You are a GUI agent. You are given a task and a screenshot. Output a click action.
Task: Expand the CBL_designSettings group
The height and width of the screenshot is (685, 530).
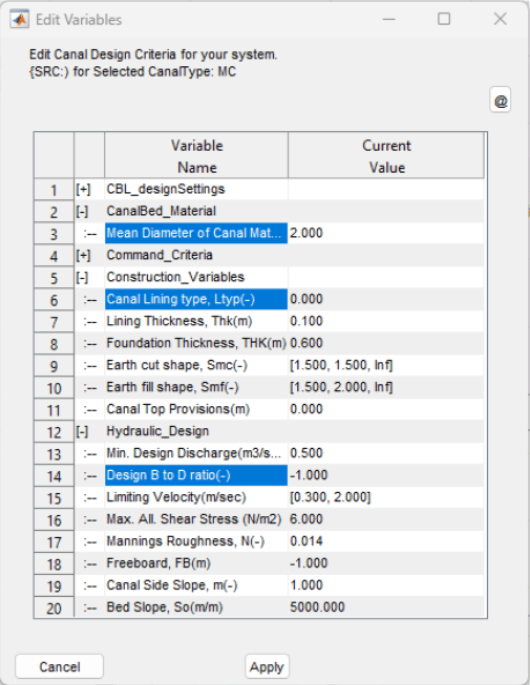coord(83,189)
